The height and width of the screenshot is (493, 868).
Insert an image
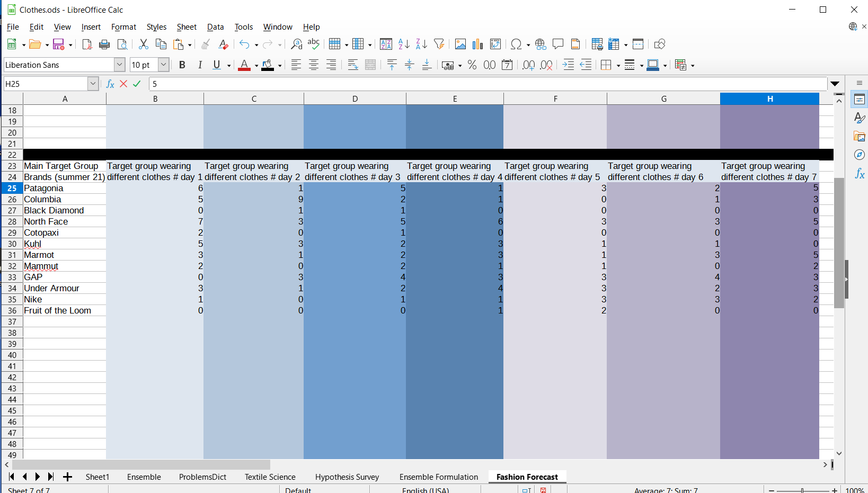point(460,44)
